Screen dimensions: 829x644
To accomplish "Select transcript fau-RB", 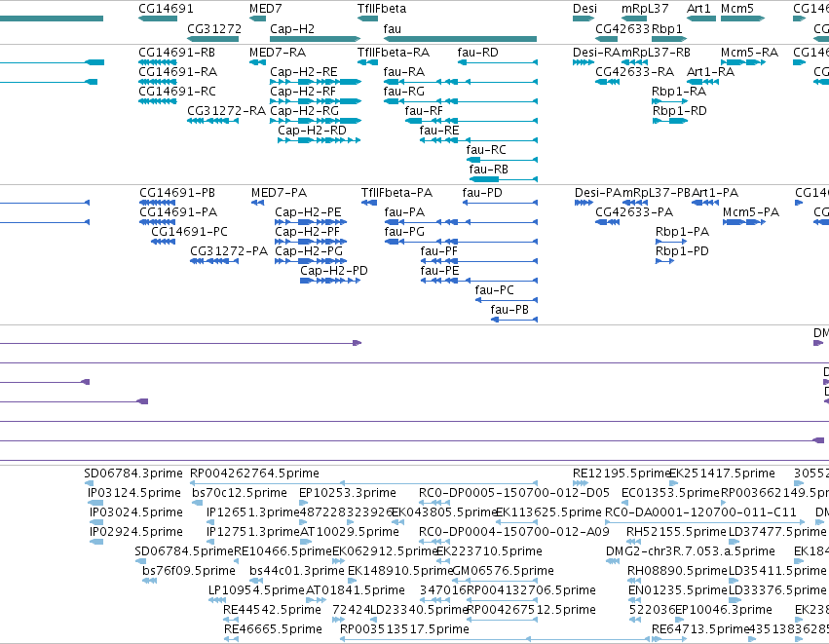I will tap(504, 179).
